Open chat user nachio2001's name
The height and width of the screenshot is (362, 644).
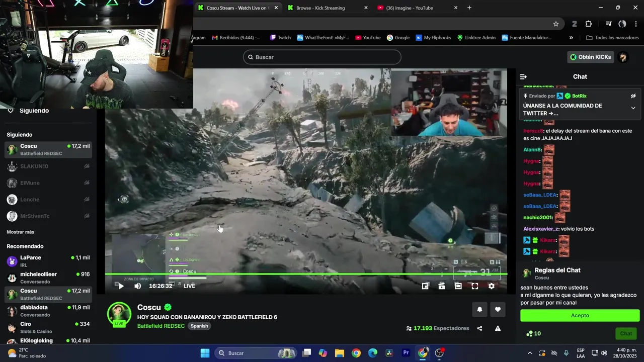[x=537, y=218]
